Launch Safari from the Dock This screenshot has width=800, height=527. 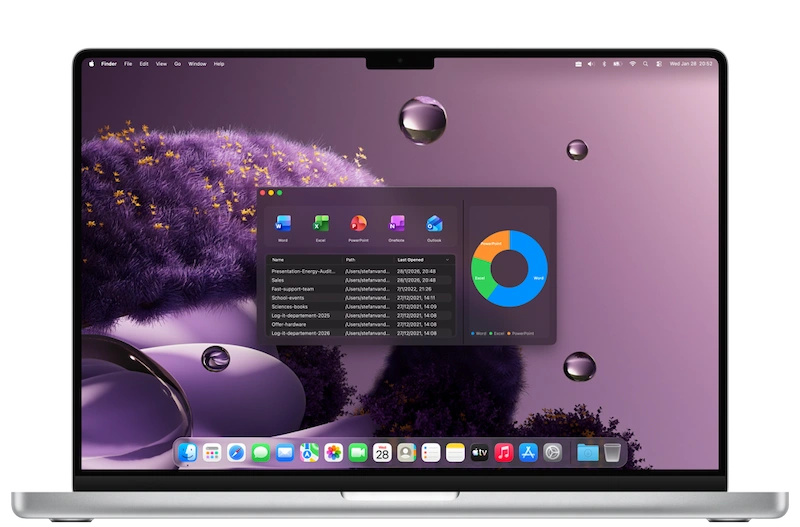tap(236, 453)
